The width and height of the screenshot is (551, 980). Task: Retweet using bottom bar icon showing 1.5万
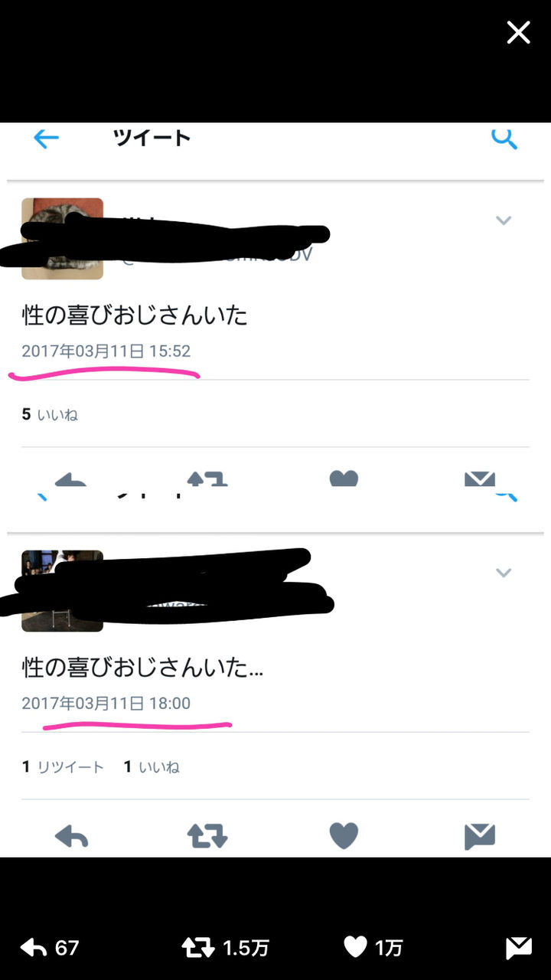tap(225, 948)
